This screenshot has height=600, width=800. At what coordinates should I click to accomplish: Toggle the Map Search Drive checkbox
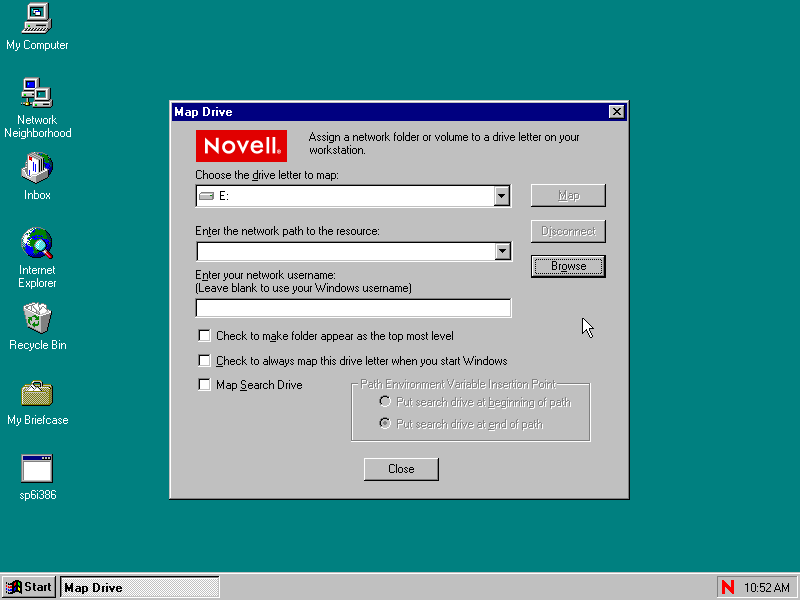click(204, 385)
